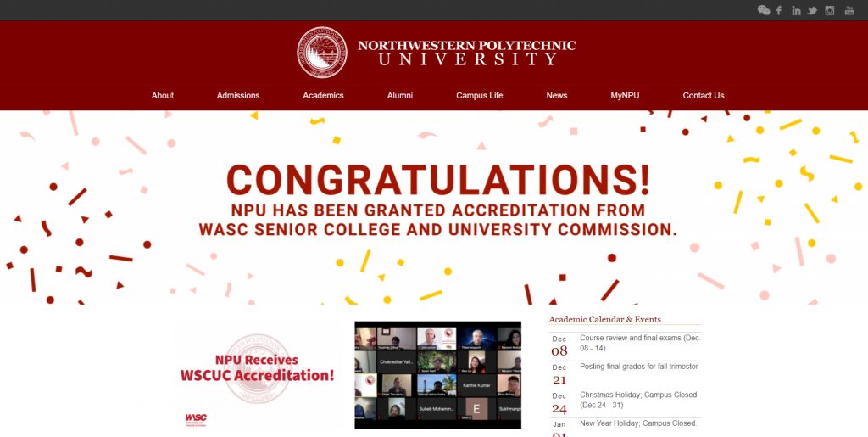Click the Dec 24 calendar date
This screenshot has height=437, width=868.
(559, 403)
